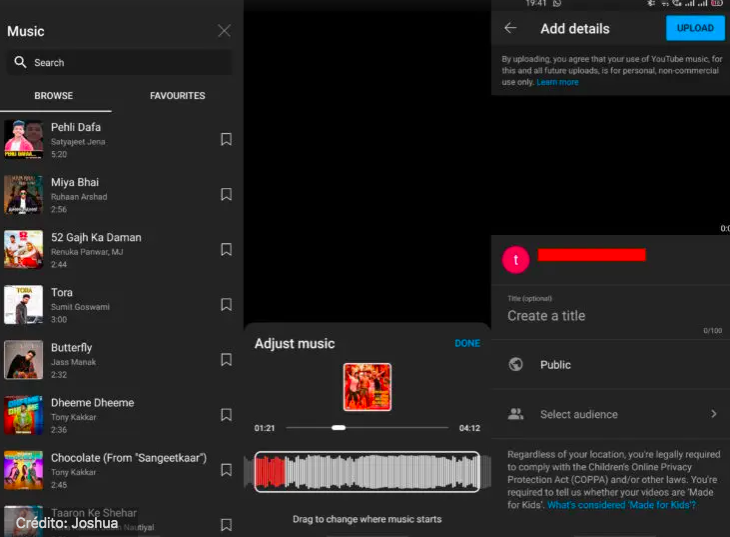
Task: Tap Done in Adjust music
Action: [x=467, y=343]
